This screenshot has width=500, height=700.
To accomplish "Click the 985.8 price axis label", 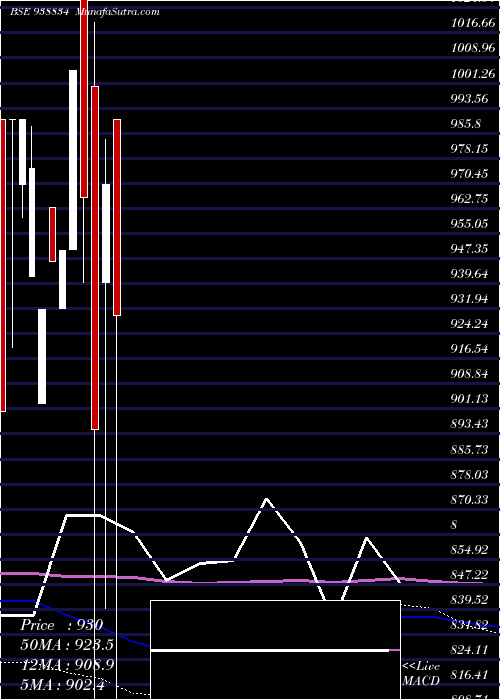I will point(466,124).
